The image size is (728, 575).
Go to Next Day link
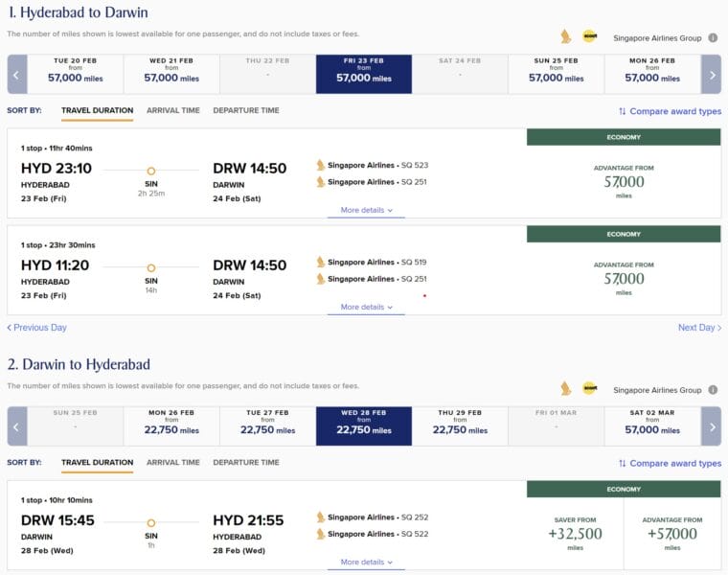(699, 328)
